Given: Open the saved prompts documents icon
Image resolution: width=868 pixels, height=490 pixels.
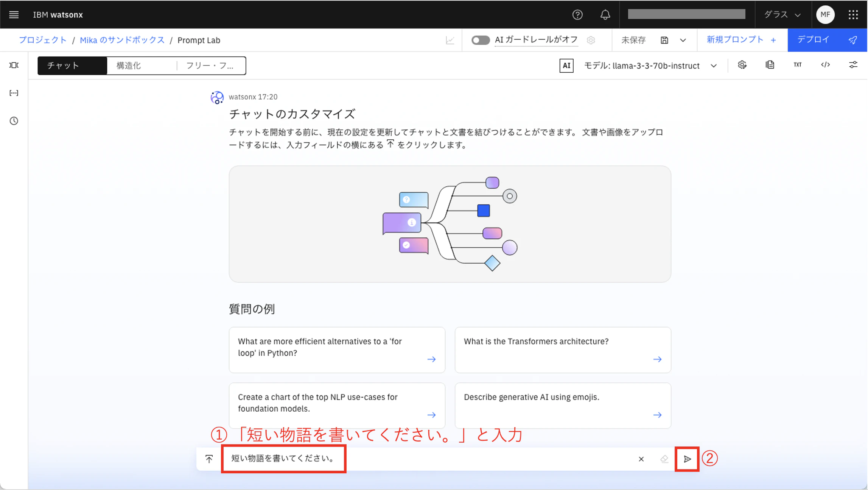Looking at the screenshot, I should click(x=770, y=65).
